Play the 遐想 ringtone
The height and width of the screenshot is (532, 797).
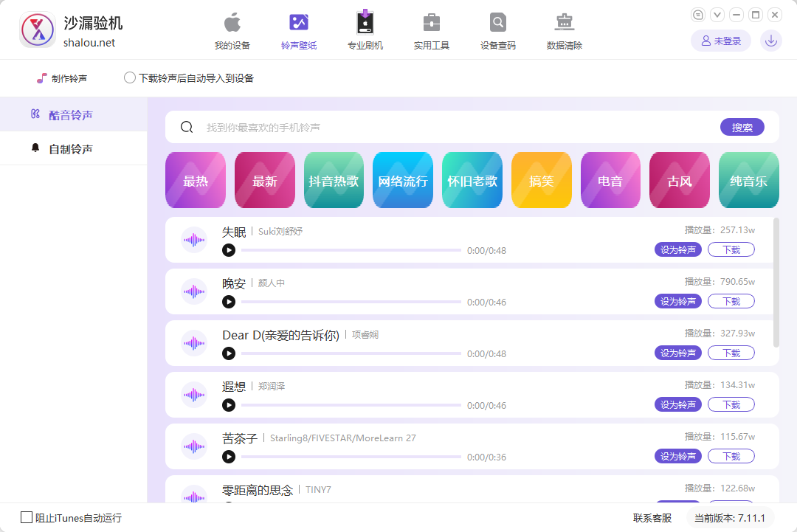[x=229, y=405]
